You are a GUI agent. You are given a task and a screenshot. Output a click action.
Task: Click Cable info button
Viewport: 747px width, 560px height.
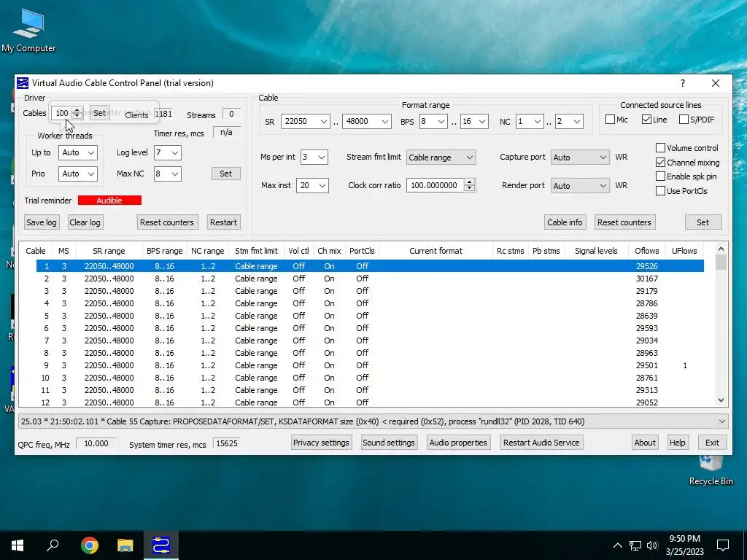pyautogui.click(x=565, y=222)
